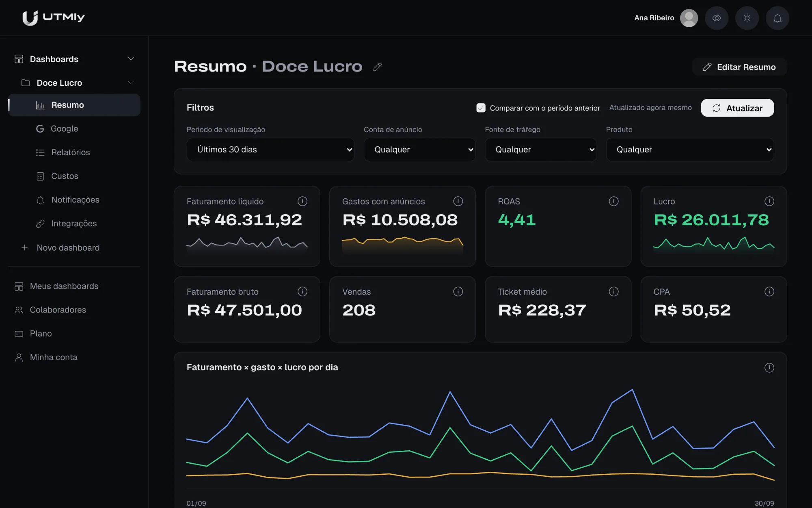The height and width of the screenshot is (508, 812).
Task: Click info icon on Faturamento bruto card
Action: [302, 291]
